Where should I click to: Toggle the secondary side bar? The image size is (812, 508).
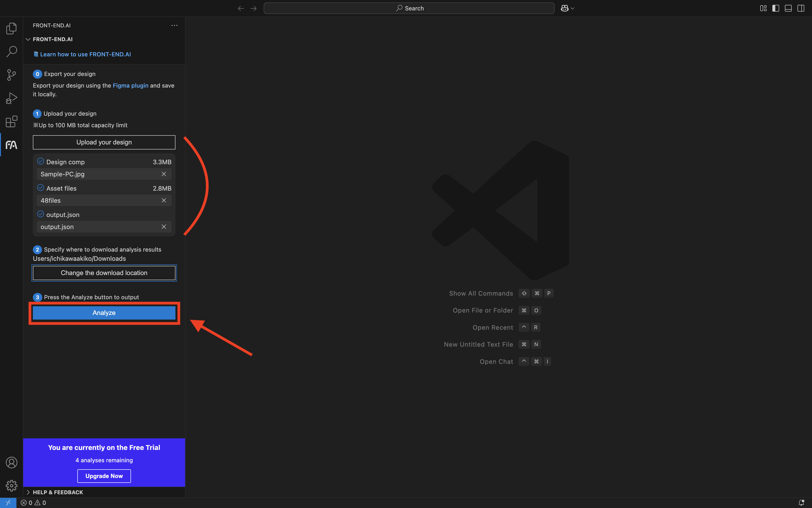tap(801, 8)
